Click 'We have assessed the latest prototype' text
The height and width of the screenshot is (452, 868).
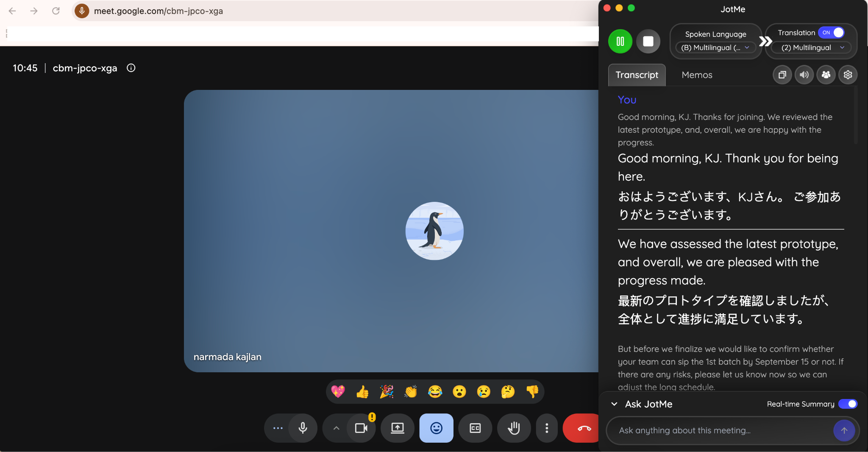728,262
